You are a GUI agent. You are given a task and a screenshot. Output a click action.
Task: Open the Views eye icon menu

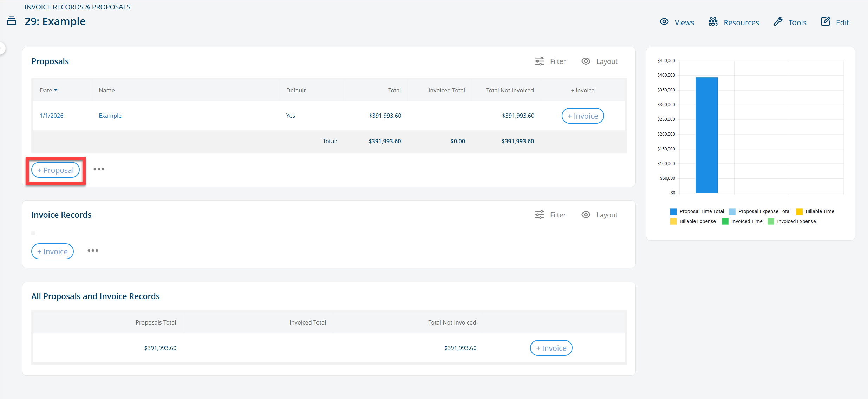tap(664, 22)
